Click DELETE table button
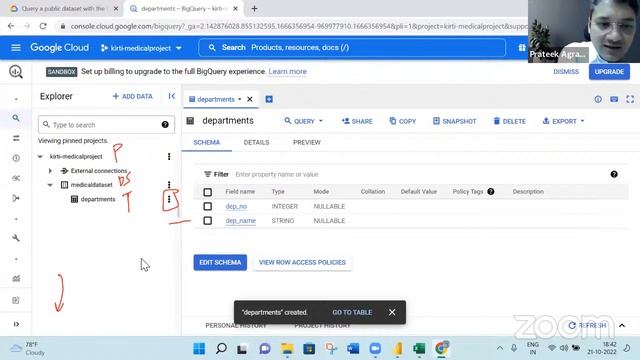The width and height of the screenshot is (640, 360). tap(509, 121)
